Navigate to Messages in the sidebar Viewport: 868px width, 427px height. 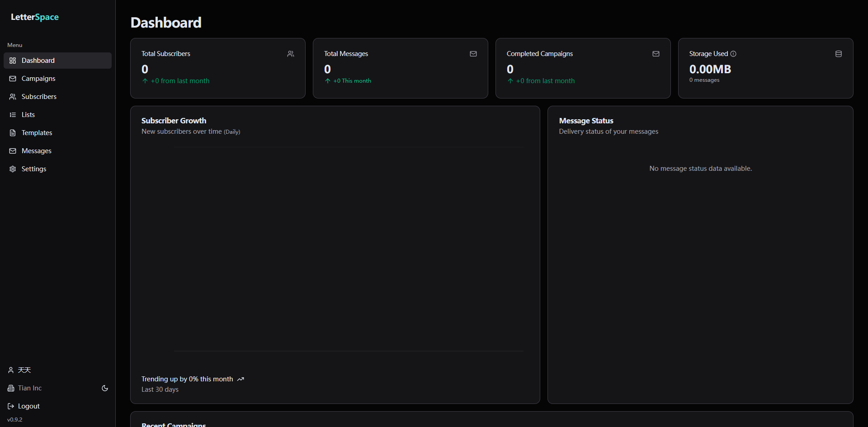(x=57, y=151)
